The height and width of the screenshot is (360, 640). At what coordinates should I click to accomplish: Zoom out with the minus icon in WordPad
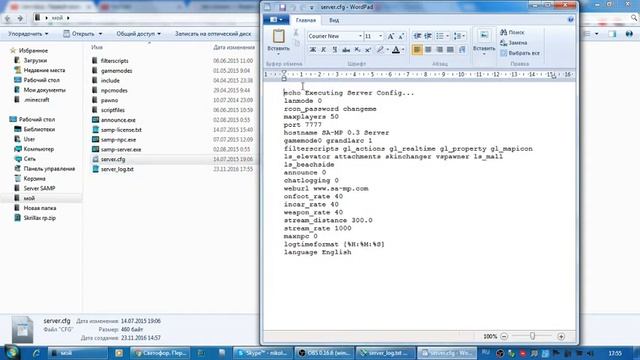tap(504, 336)
